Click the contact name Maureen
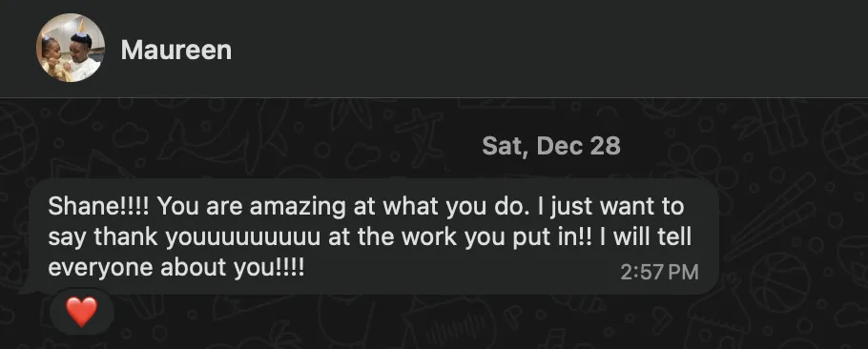The image size is (868, 349). click(x=176, y=50)
